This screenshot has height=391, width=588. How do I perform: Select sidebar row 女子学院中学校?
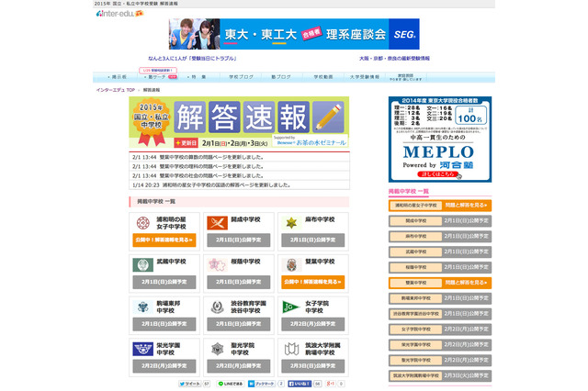440,330
